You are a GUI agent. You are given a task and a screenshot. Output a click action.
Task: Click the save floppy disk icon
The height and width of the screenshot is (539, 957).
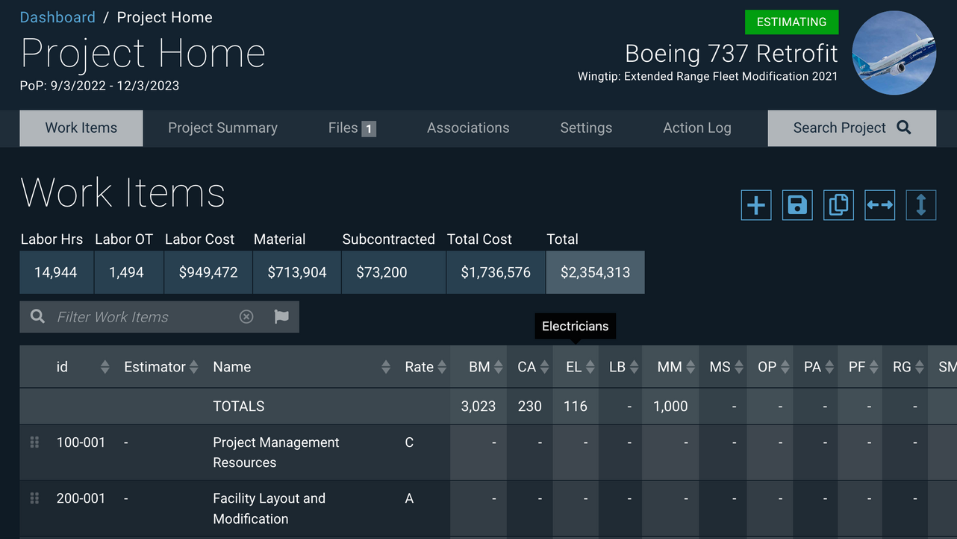click(797, 205)
